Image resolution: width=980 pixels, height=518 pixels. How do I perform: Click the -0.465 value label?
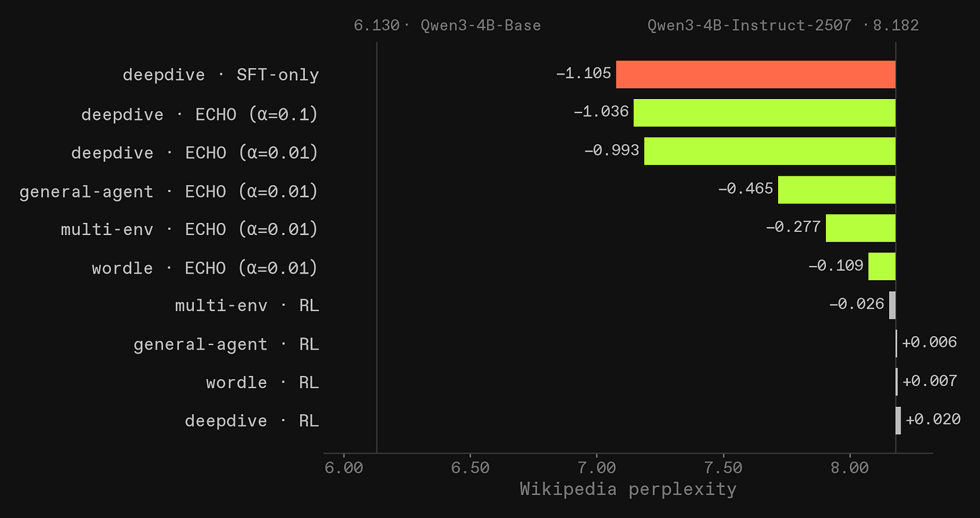pyautogui.click(x=746, y=189)
